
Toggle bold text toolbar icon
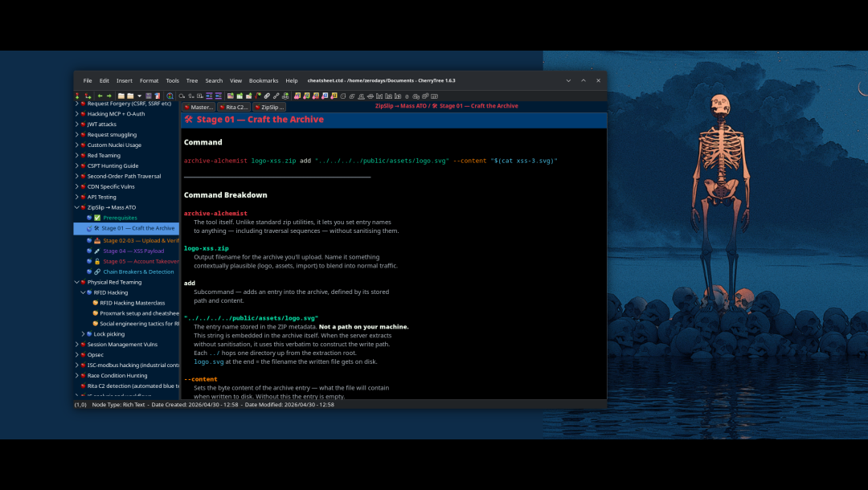tap(343, 96)
